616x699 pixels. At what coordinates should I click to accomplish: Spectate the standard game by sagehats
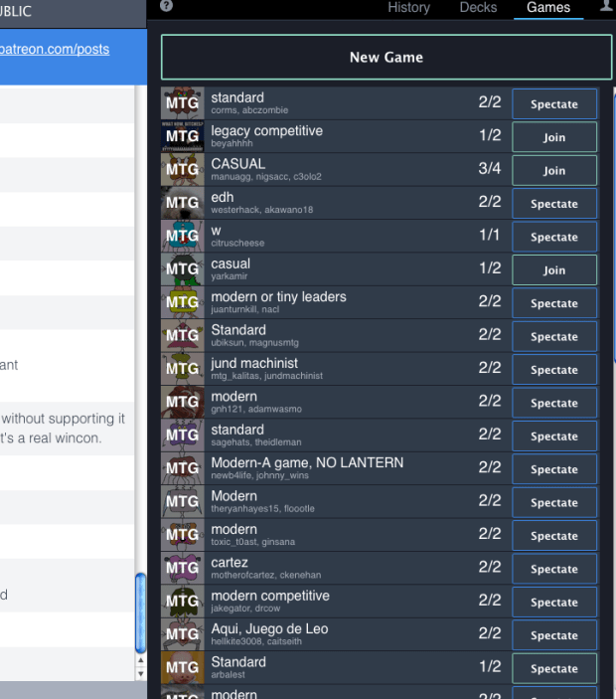(x=554, y=436)
